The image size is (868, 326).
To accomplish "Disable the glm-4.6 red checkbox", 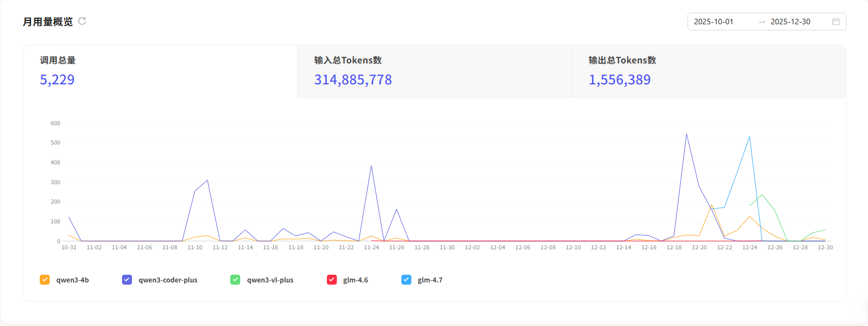I will point(332,280).
